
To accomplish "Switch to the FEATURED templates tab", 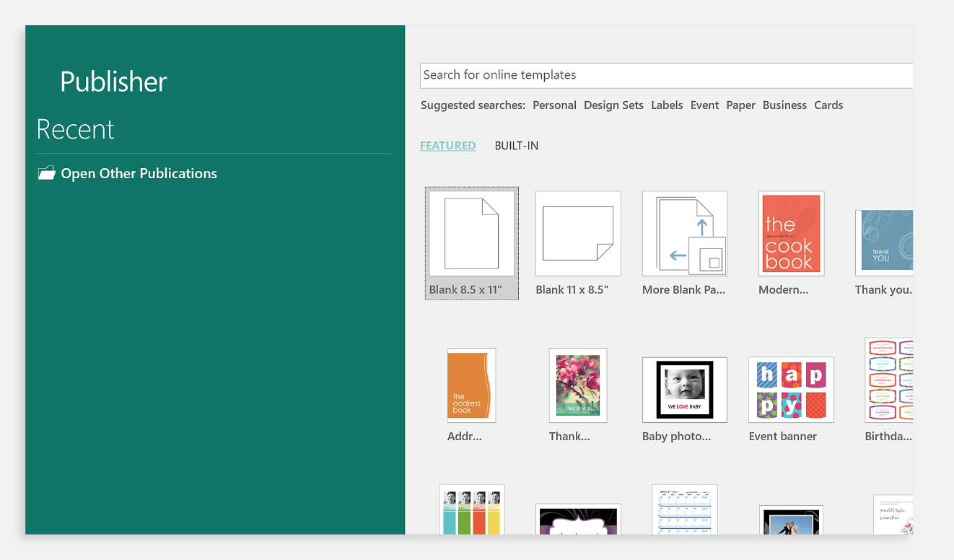I will [x=447, y=146].
